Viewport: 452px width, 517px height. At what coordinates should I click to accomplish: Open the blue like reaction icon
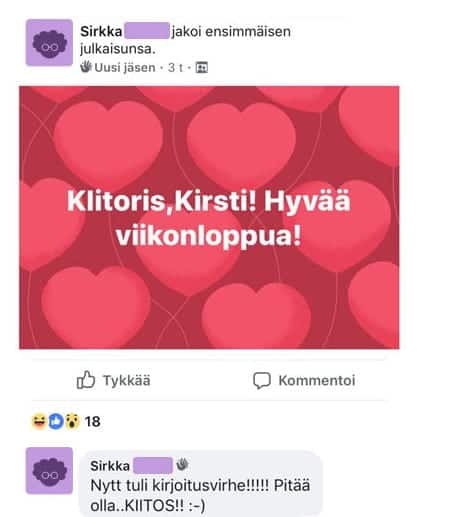coord(56,421)
